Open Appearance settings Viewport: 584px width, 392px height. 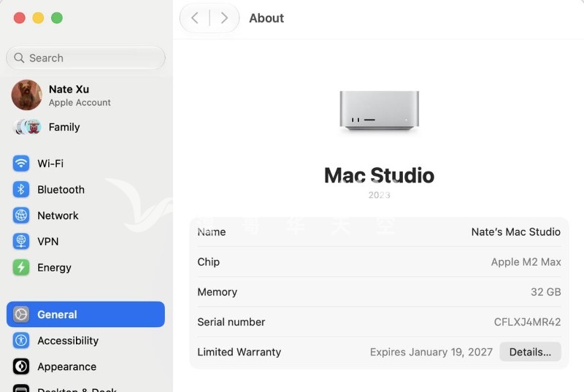point(85,366)
